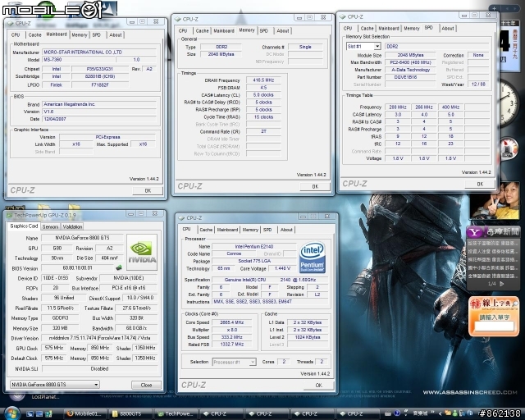Select Graphics Card tab in GPU-Z
Image resolution: width=525 pixels, height=420 pixels.
pos(24,226)
